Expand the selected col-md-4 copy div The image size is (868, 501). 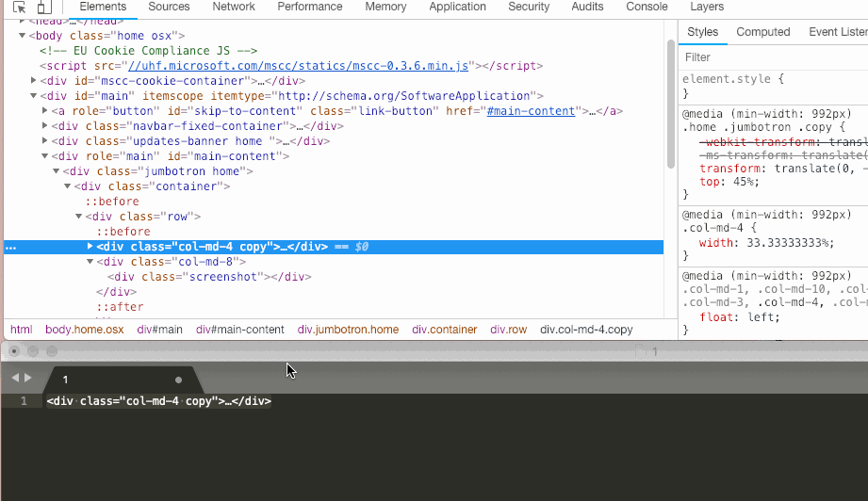(x=90, y=246)
